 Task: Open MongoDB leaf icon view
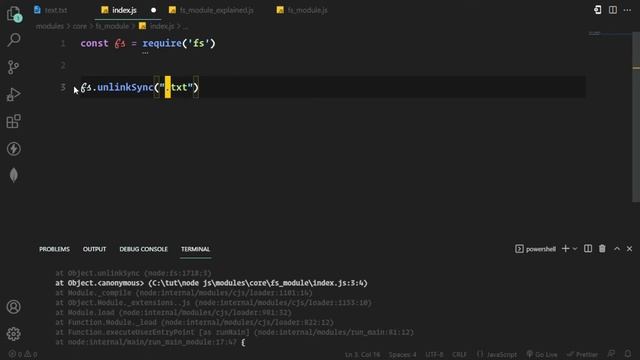tap(13, 176)
